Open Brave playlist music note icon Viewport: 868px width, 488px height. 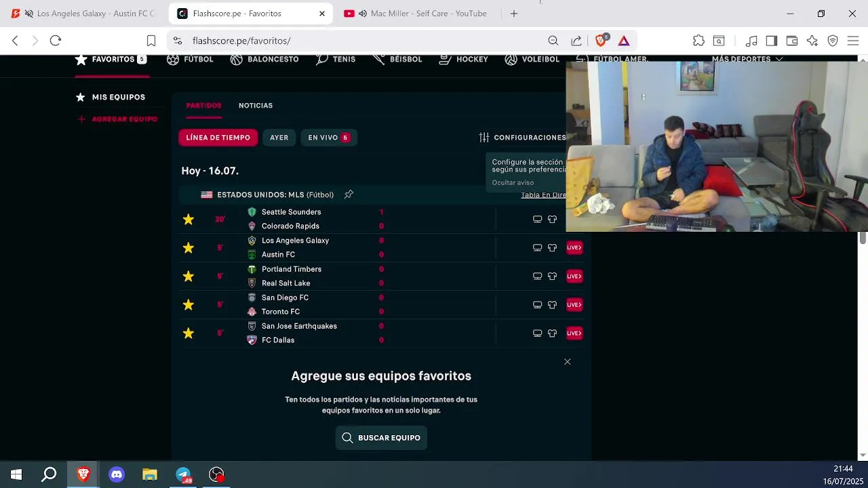coord(751,41)
